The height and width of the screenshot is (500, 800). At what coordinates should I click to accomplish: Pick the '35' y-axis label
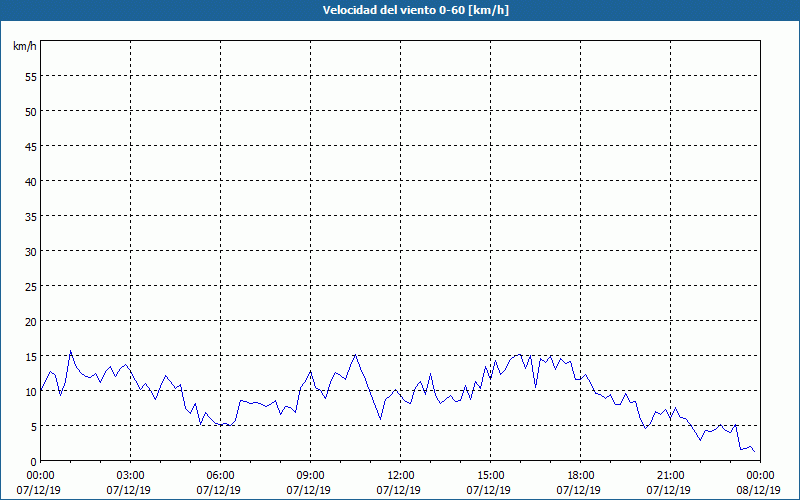[x=31, y=217]
